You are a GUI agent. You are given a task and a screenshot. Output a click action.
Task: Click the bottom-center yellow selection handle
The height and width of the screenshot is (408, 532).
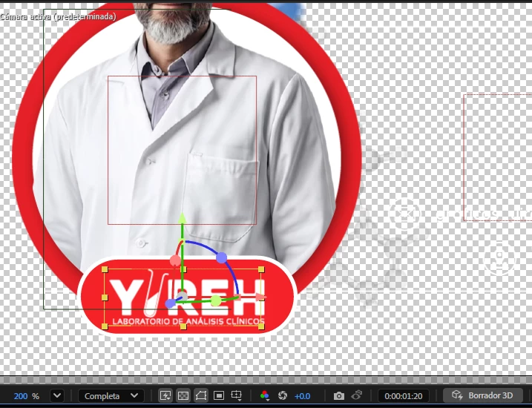[183, 326]
